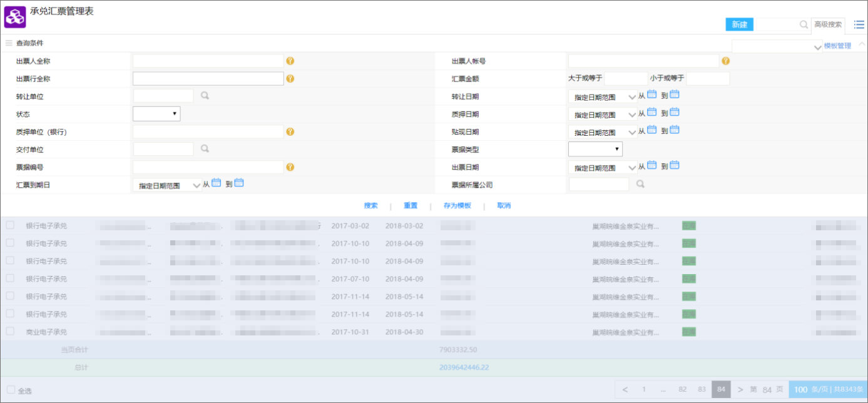Click the 查询条件 hamburger icon
This screenshot has height=403, width=868.
pyautogui.click(x=9, y=43)
